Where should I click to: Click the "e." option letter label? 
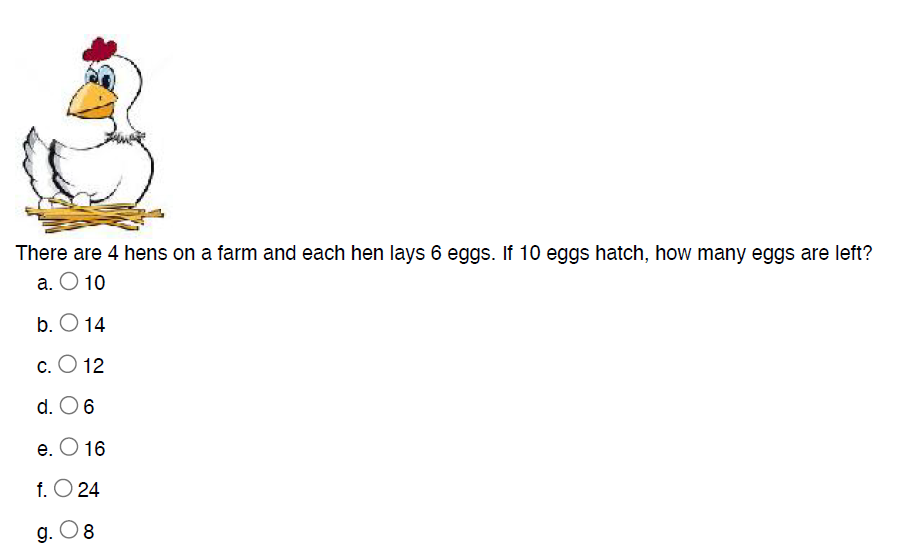click(x=45, y=449)
